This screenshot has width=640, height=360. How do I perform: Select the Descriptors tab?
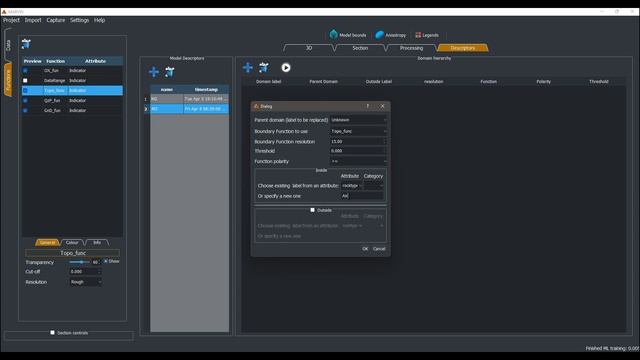[x=462, y=48]
